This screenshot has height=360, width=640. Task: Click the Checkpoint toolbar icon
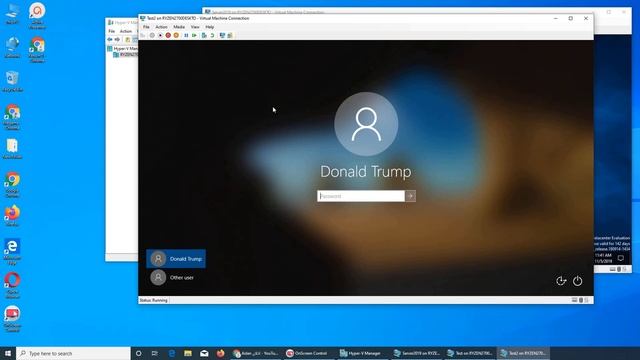(x=204, y=36)
